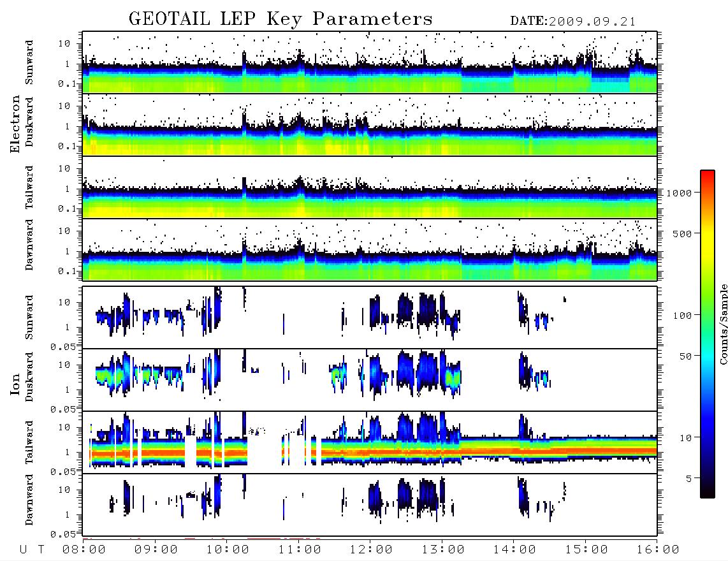Click the "Tailward" label of the Electron group
Viewport: 728px width, 561px height.
coord(29,187)
